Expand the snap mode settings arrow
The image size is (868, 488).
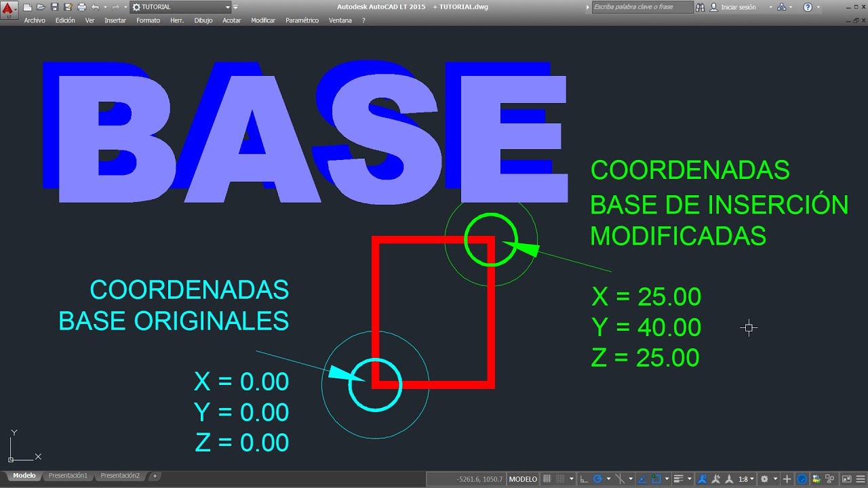pos(571,479)
